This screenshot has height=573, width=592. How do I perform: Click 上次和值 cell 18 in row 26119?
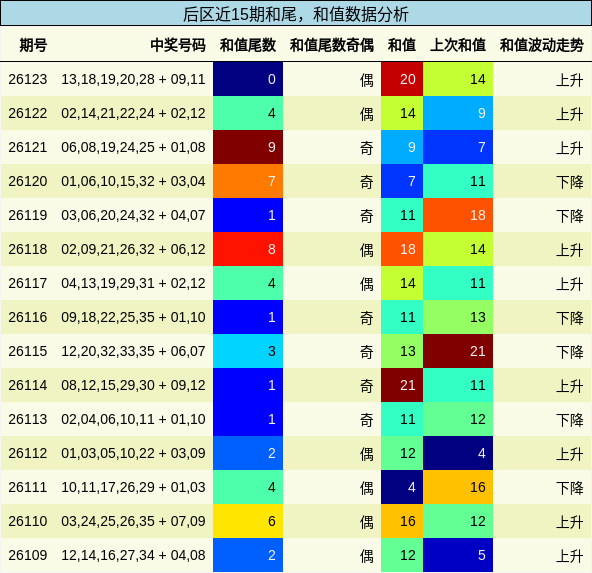pyautogui.click(x=458, y=215)
